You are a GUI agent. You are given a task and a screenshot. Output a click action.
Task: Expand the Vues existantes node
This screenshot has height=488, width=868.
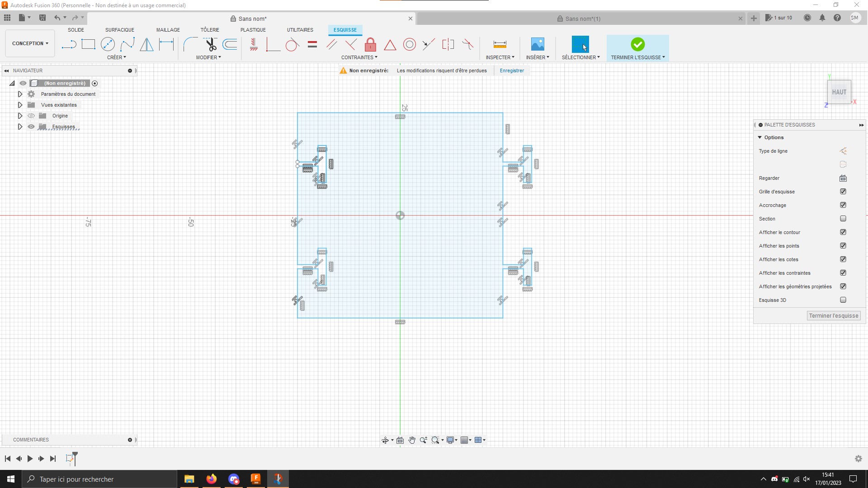20,105
